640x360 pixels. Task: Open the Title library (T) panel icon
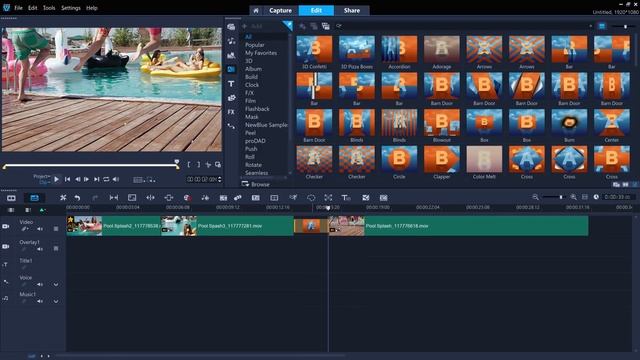point(231,84)
